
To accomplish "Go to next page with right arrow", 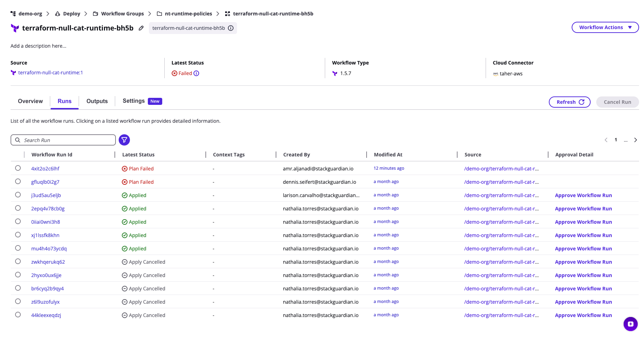I will (x=635, y=140).
